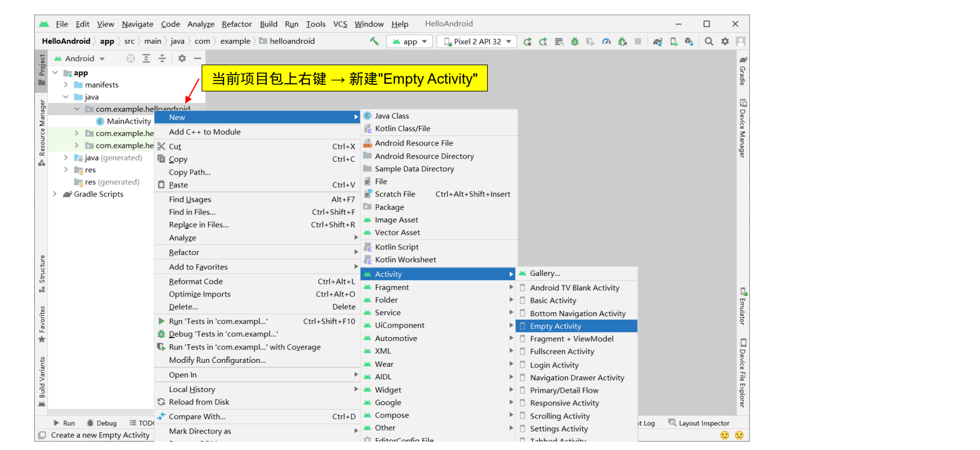Open the Android project view dropdown

click(x=80, y=58)
